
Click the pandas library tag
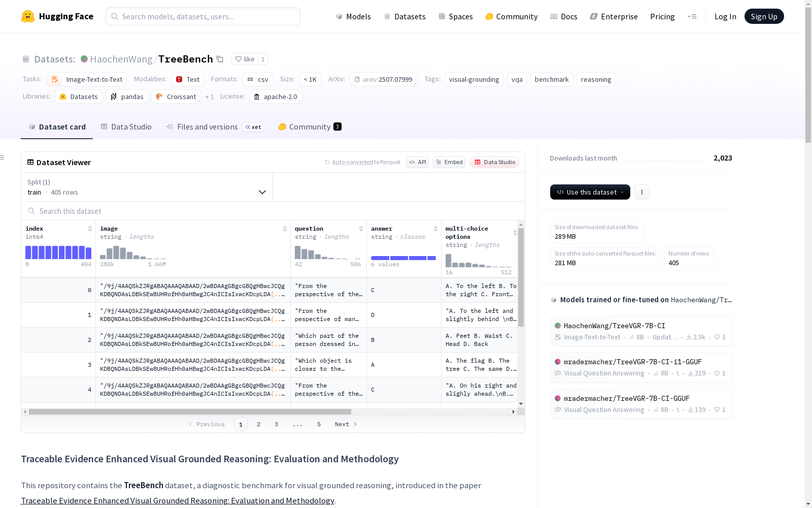click(x=127, y=97)
